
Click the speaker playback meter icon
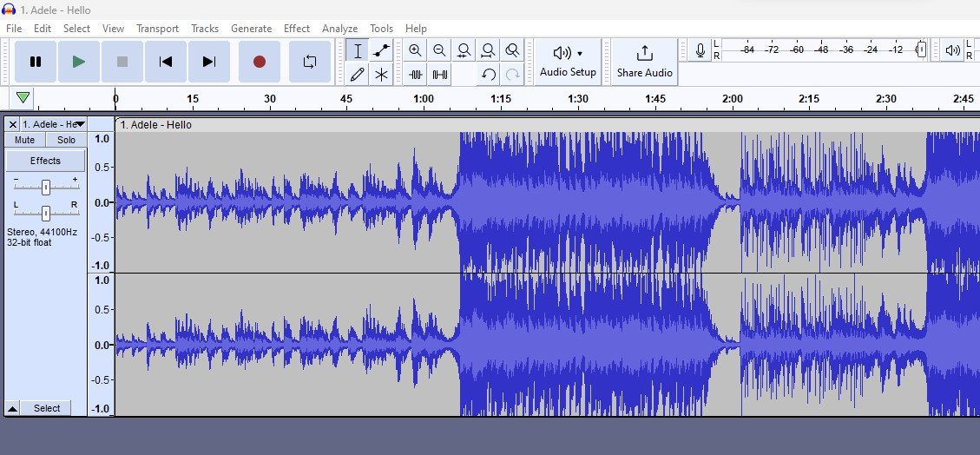(952, 50)
